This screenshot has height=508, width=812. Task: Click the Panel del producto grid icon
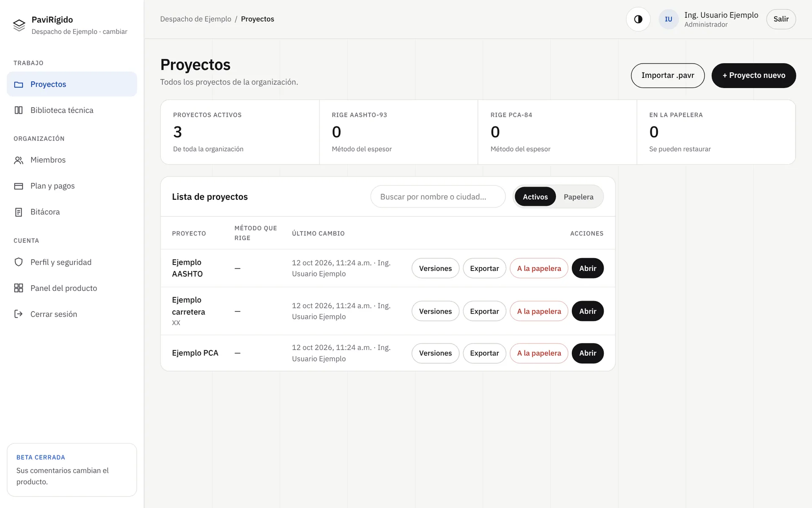point(19,288)
